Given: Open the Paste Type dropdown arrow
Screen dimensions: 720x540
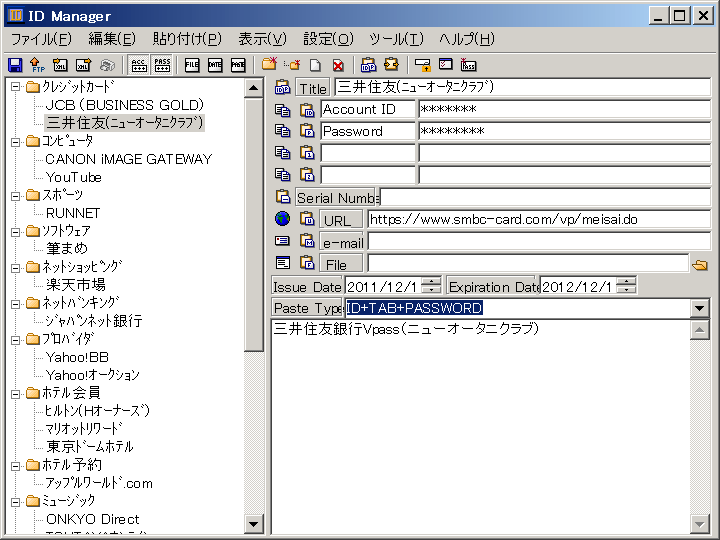Looking at the screenshot, I should click(700, 308).
